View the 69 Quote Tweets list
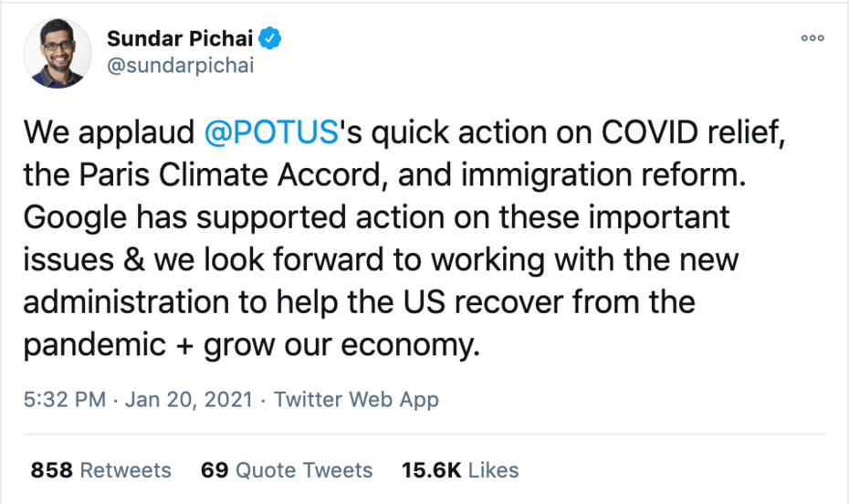The height and width of the screenshot is (504, 849). (287, 470)
